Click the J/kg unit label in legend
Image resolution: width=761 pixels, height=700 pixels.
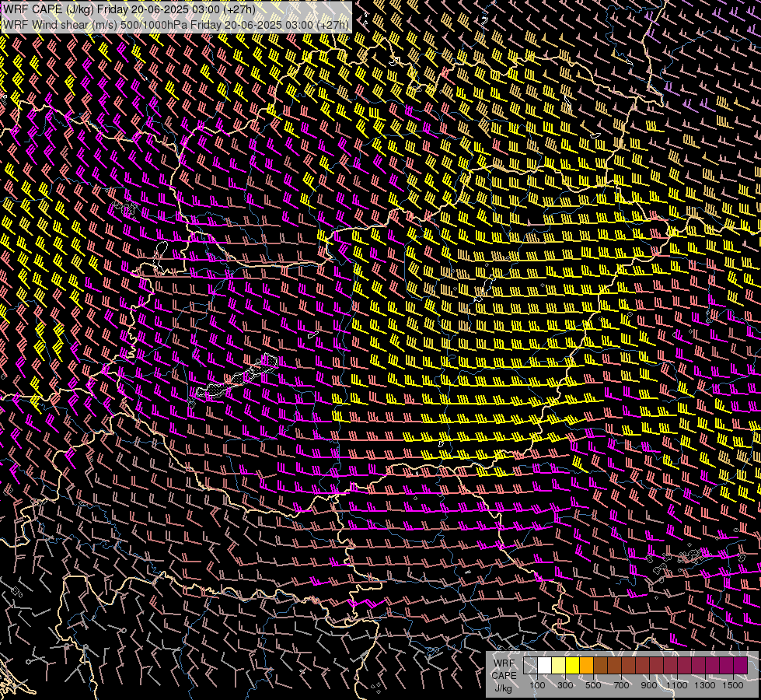(503, 688)
